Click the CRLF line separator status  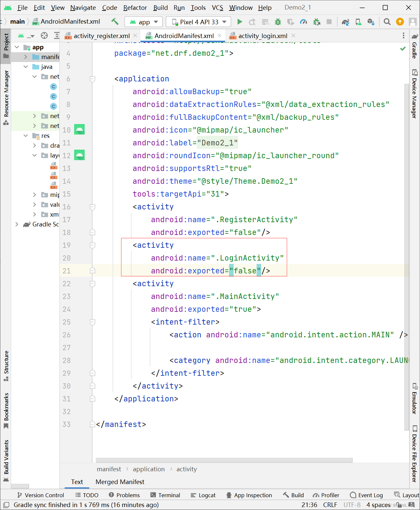tap(330, 505)
